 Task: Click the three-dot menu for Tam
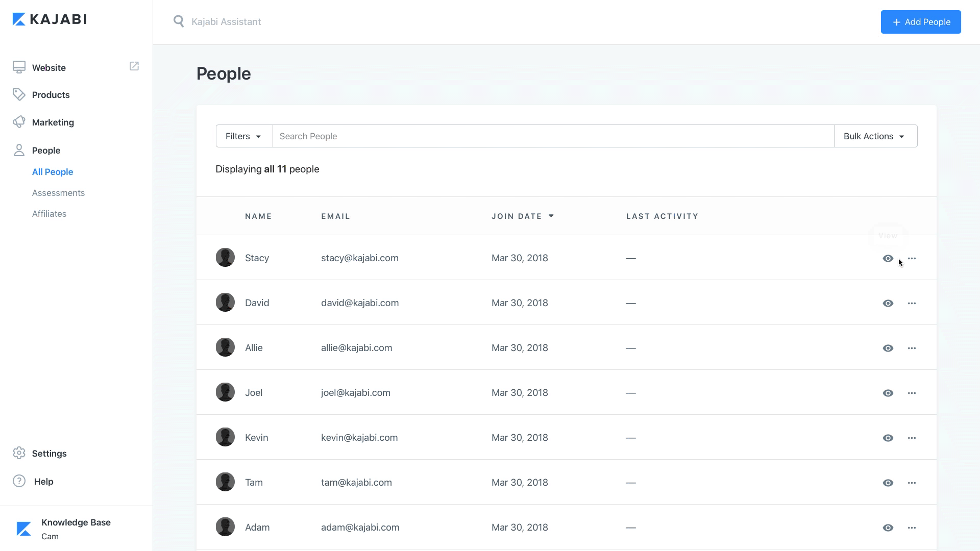click(912, 483)
